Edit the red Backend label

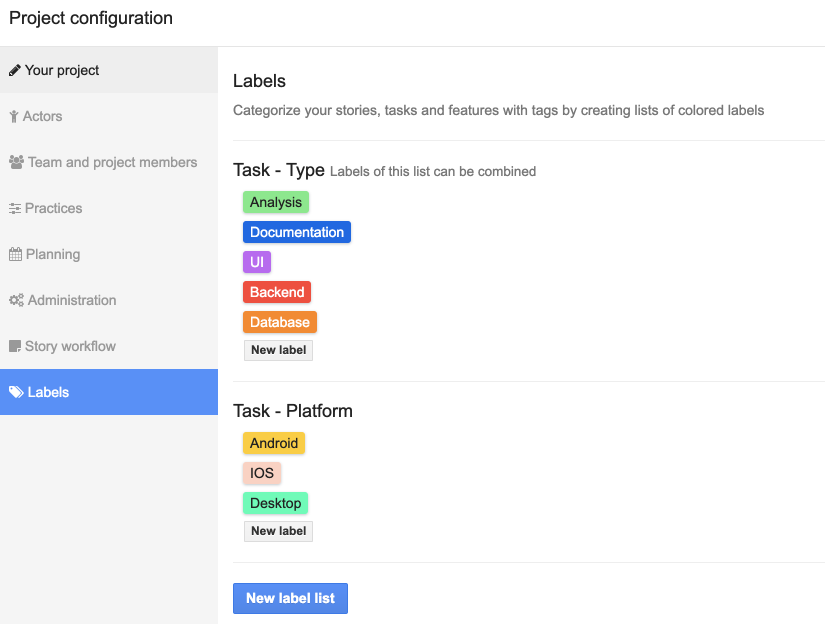pyautogui.click(x=277, y=292)
